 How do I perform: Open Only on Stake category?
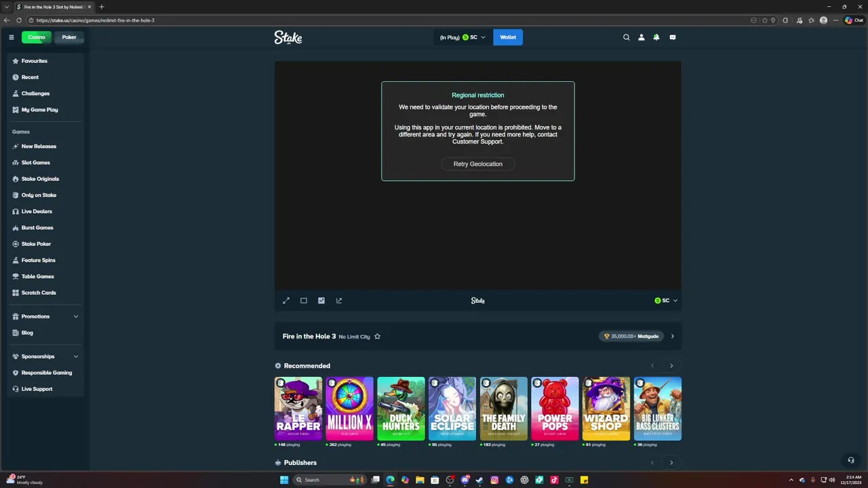pos(45,195)
